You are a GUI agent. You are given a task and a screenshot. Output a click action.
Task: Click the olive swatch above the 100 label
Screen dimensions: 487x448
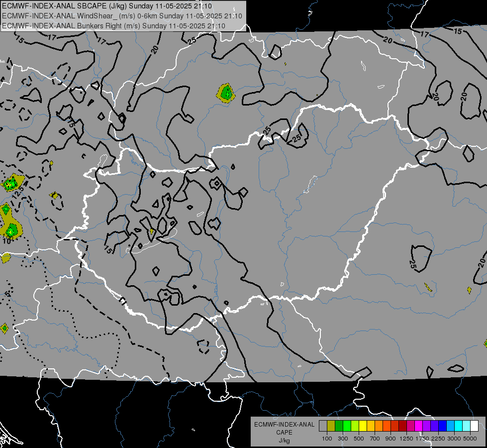331,426
